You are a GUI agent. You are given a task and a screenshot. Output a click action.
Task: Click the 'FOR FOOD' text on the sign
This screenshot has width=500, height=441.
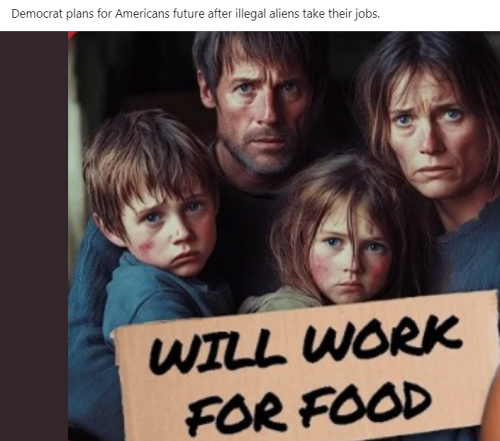[x=308, y=408]
